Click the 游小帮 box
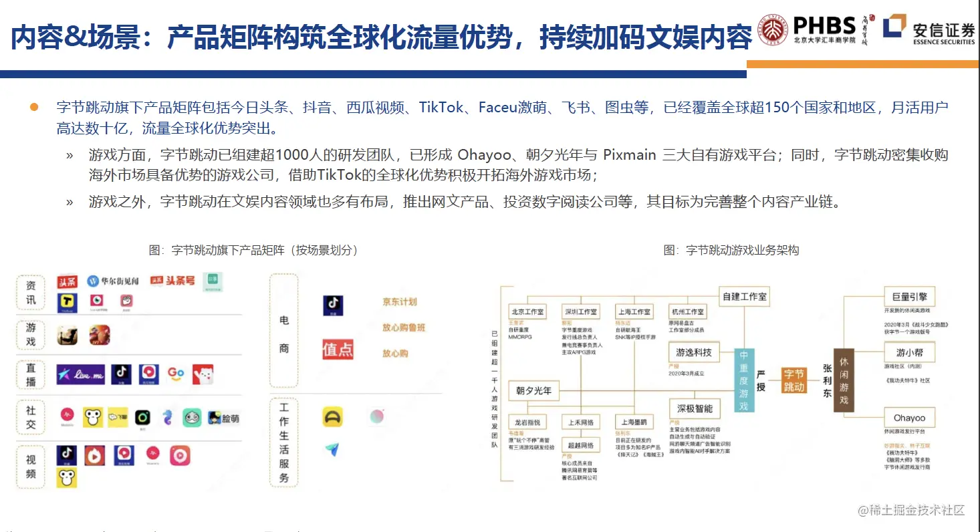 point(910,352)
